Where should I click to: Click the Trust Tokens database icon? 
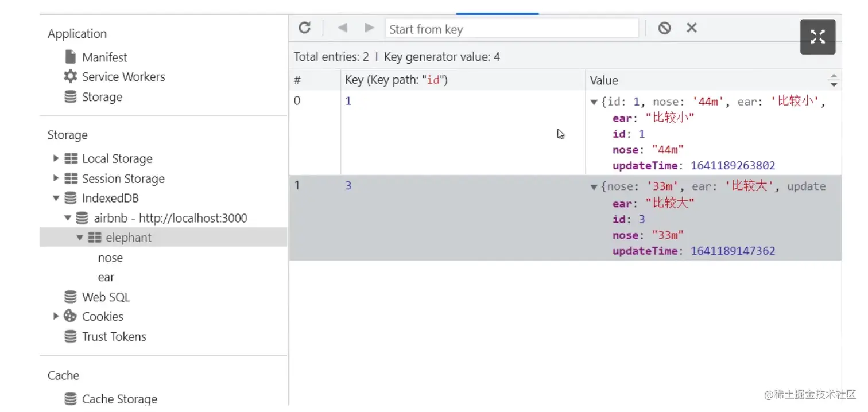70,336
